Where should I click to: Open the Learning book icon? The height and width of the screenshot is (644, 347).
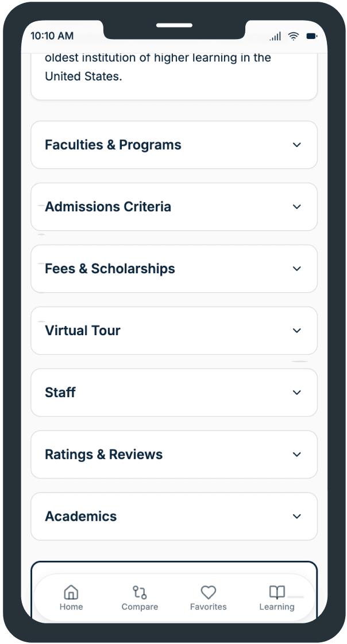(277, 592)
